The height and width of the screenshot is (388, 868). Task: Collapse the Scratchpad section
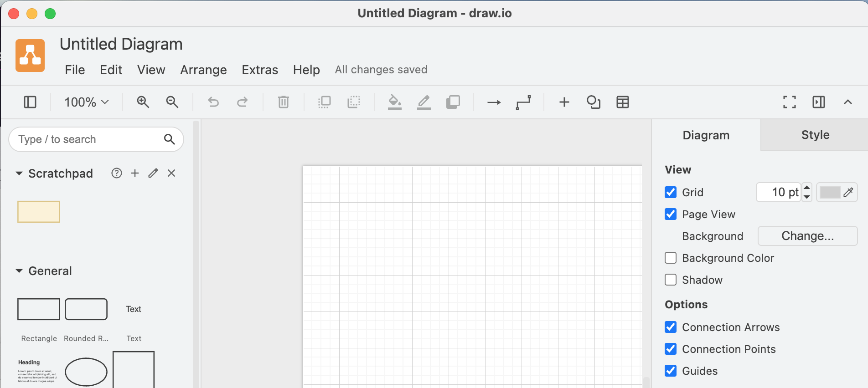19,174
